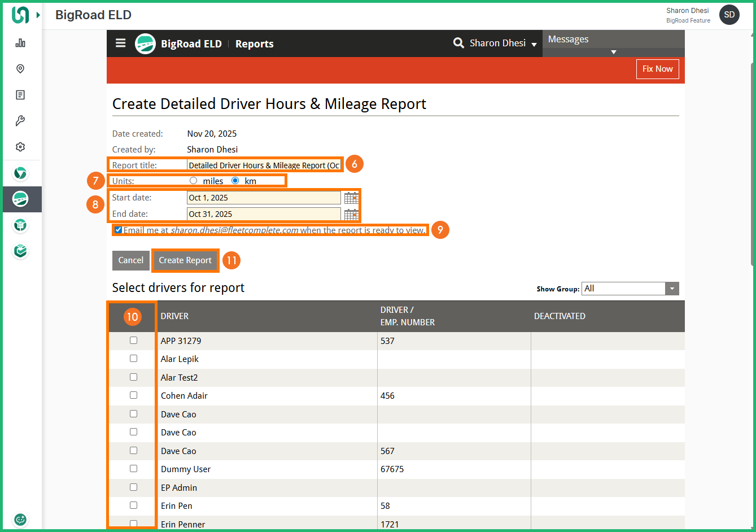Expand the Messages panel
This screenshot has width=756, height=532.
pos(613,52)
